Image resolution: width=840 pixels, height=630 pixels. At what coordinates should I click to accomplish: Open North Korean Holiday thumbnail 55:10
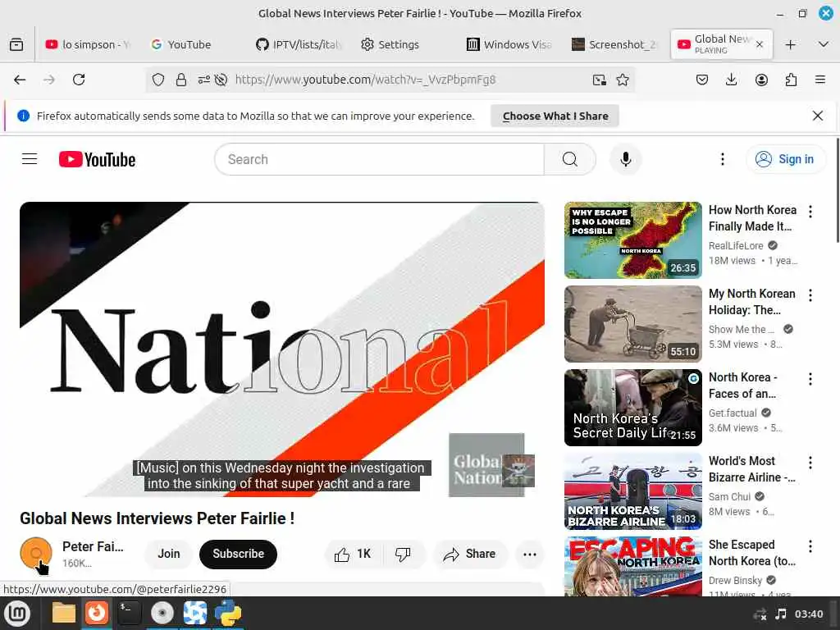[632, 323]
